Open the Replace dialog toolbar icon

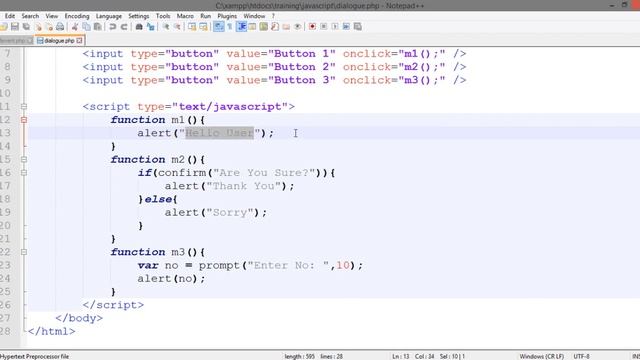[151, 27]
